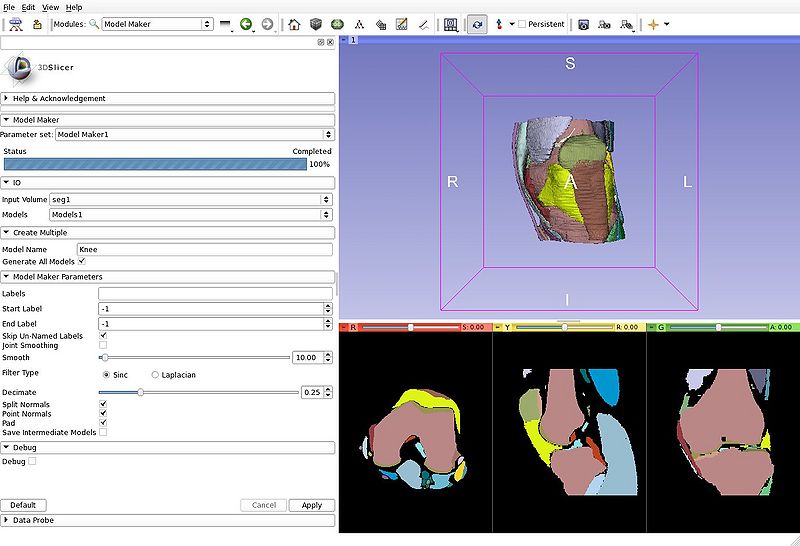Enable Joint Smoothing checkbox
800x546 pixels.
(x=103, y=345)
